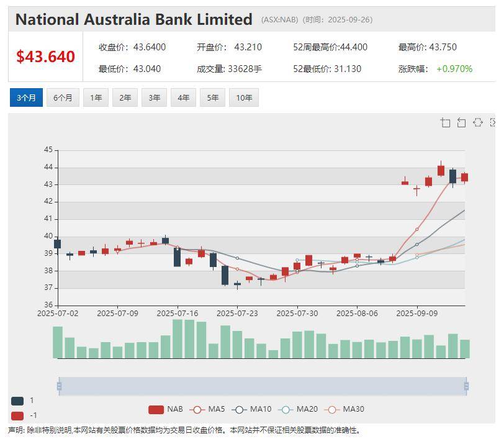Switch to the 6个月 time range

tap(63, 97)
